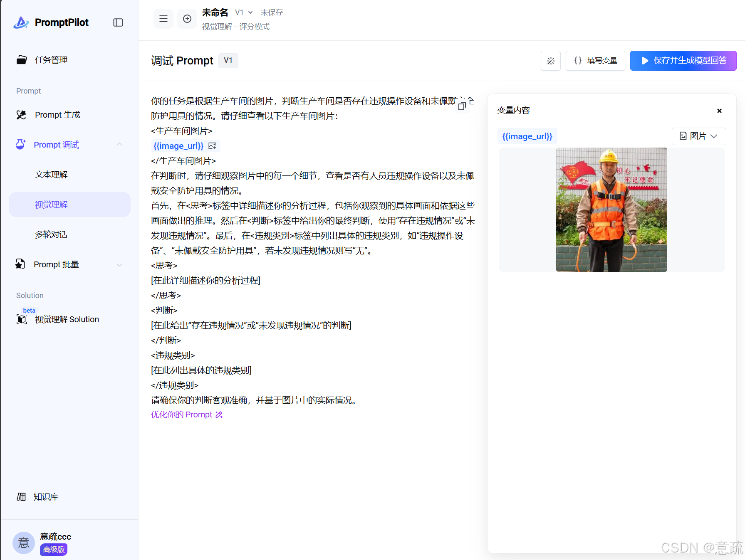This screenshot has width=745, height=560.
Task: Click the <违规类别> tag line
Action: coord(173,355)
